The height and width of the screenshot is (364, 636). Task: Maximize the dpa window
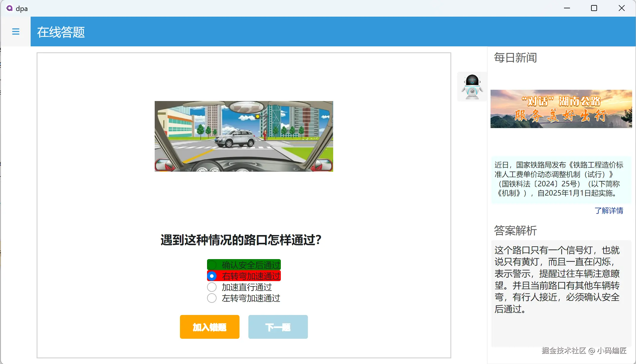coord(594,8)
